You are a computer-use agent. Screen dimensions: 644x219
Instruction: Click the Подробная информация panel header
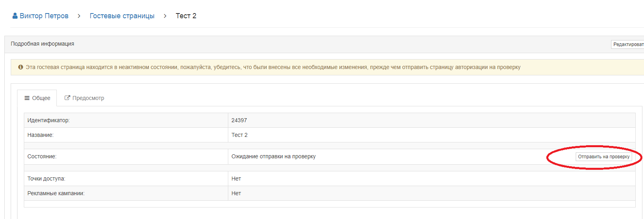pyautogui.click(x=42, y=44)
